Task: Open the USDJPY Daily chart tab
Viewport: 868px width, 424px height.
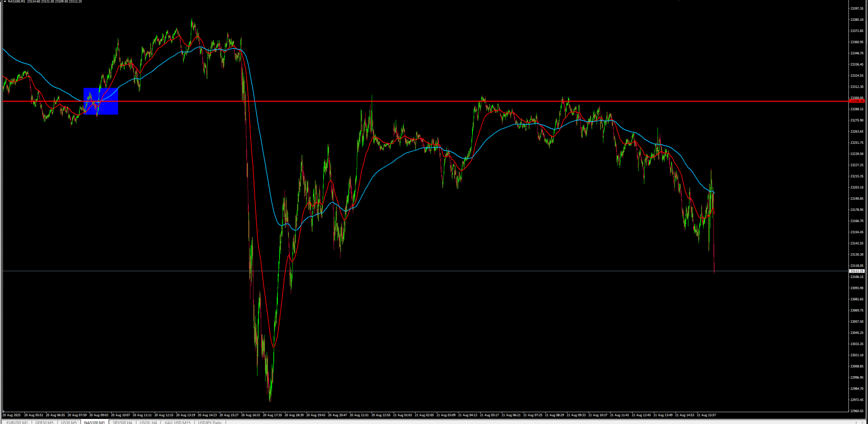Action: click(210, 422)
